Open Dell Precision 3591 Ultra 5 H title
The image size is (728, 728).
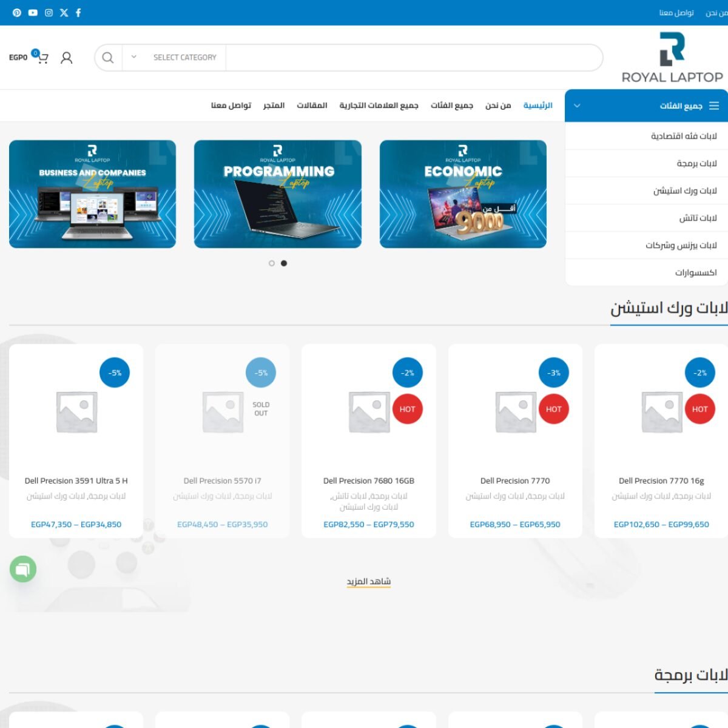76,480
